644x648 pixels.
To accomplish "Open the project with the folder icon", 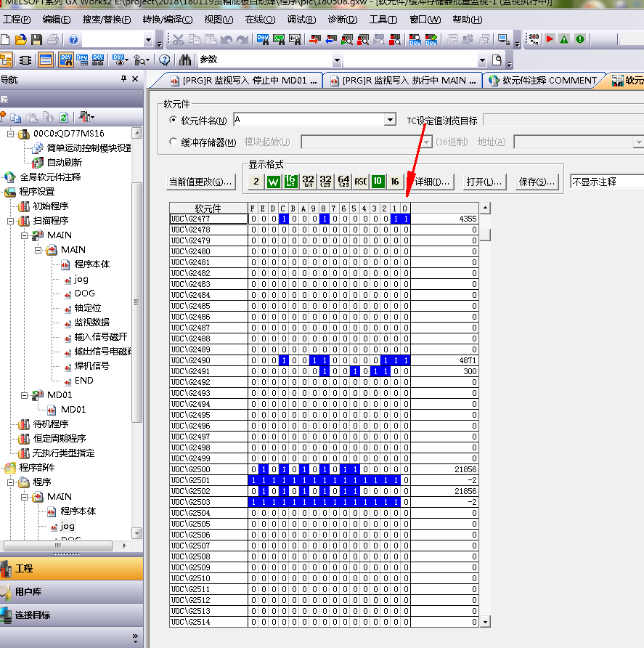I will [20, 39].
